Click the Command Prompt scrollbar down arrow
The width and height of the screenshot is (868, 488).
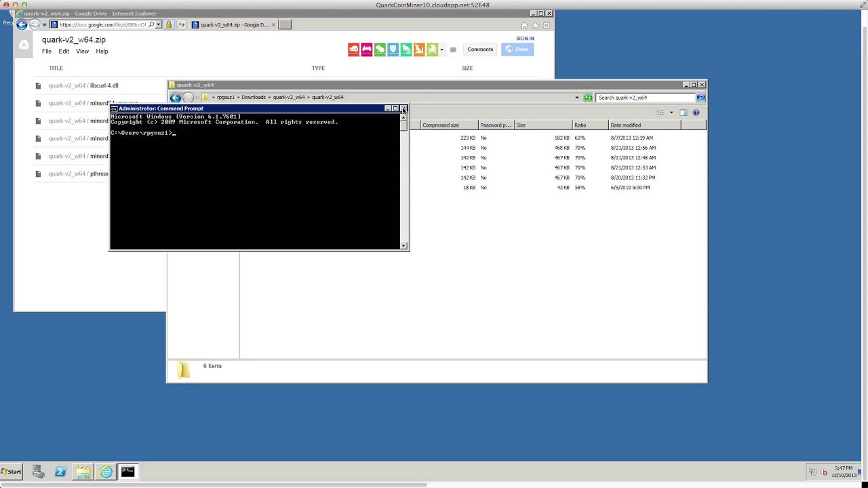(404, 245)
